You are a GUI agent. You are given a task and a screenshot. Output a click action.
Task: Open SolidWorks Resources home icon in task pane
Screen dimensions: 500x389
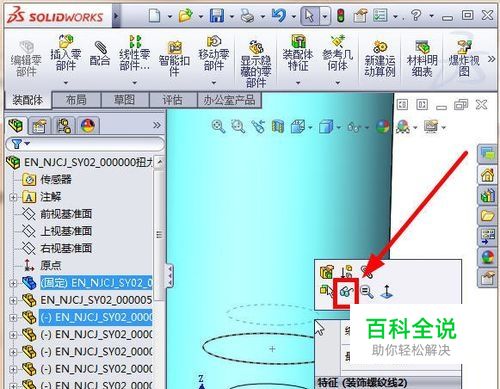[x=487, y=175]
